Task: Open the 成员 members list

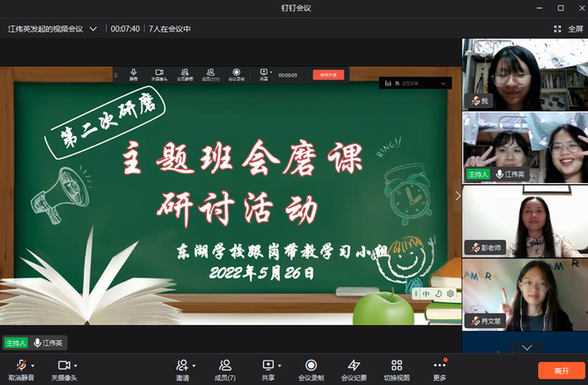Action: click(225, 365)
